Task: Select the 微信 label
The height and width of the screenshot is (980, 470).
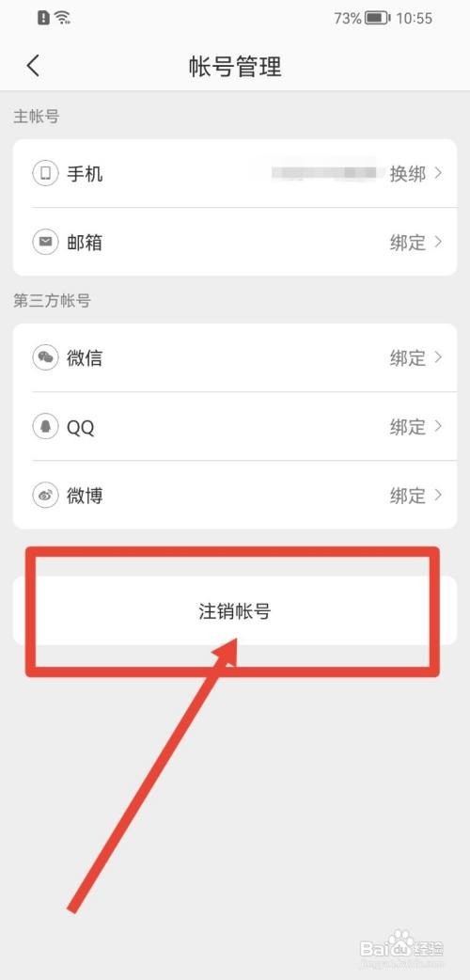Action: [x=85, y=358]
